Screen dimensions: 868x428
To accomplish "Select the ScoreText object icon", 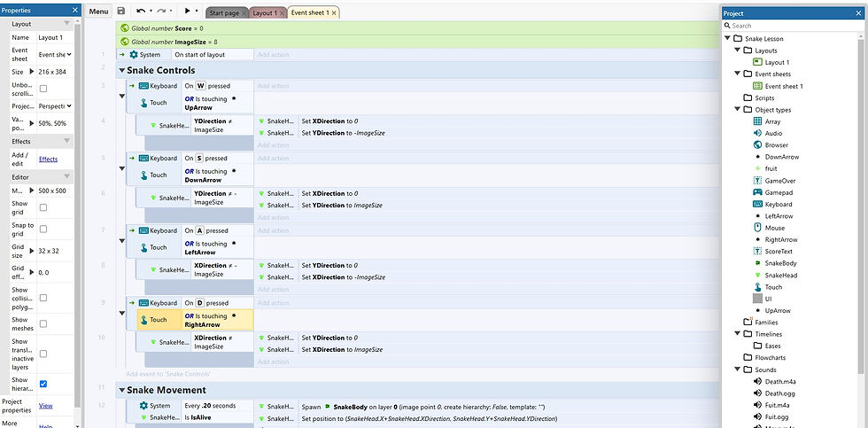I will click(758, 252).
